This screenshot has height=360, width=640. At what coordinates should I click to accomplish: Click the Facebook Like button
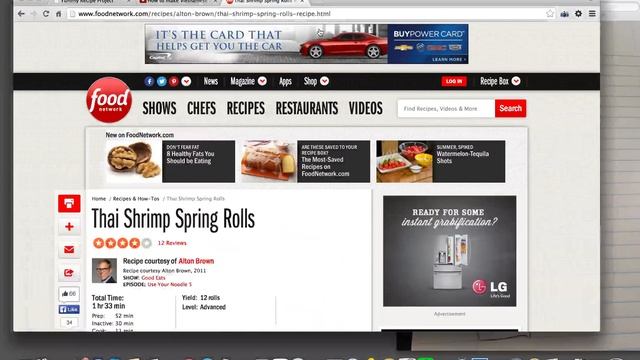coord(69,309)
